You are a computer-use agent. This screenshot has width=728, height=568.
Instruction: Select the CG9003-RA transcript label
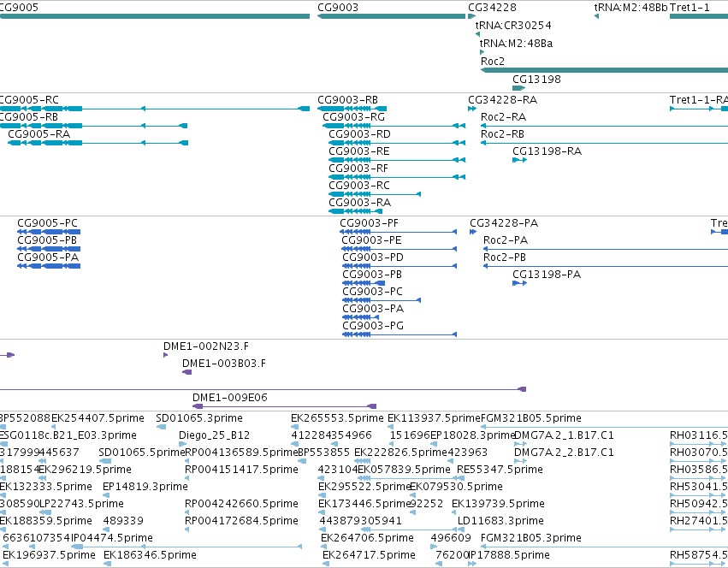(359, 203)
